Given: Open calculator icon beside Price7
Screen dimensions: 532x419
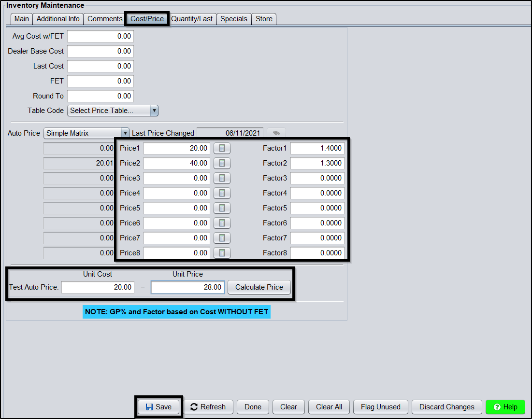Looking at the screenshot, I should click(x=222, y=237).
